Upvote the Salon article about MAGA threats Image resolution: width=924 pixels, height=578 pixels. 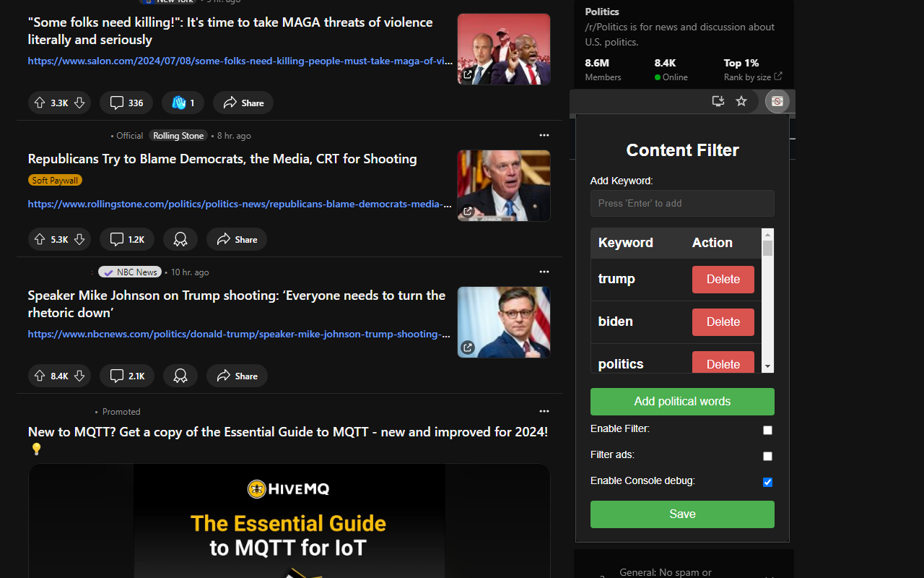point(39,103)
